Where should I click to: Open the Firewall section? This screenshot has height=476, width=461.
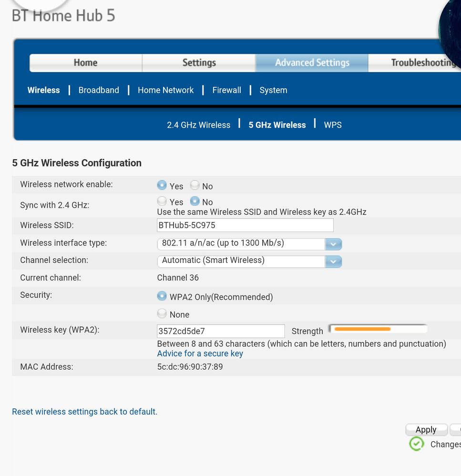[226, 90]
